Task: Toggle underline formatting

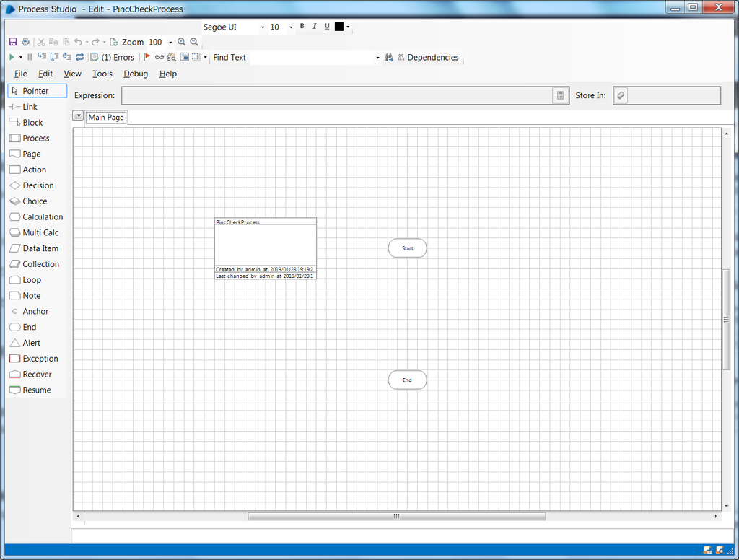Action: [x=327, y=27]
